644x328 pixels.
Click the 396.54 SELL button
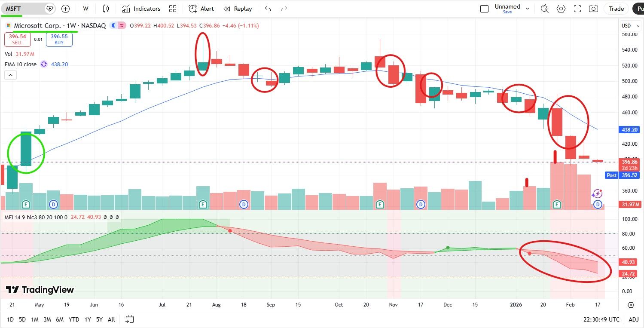click(17, 40)
